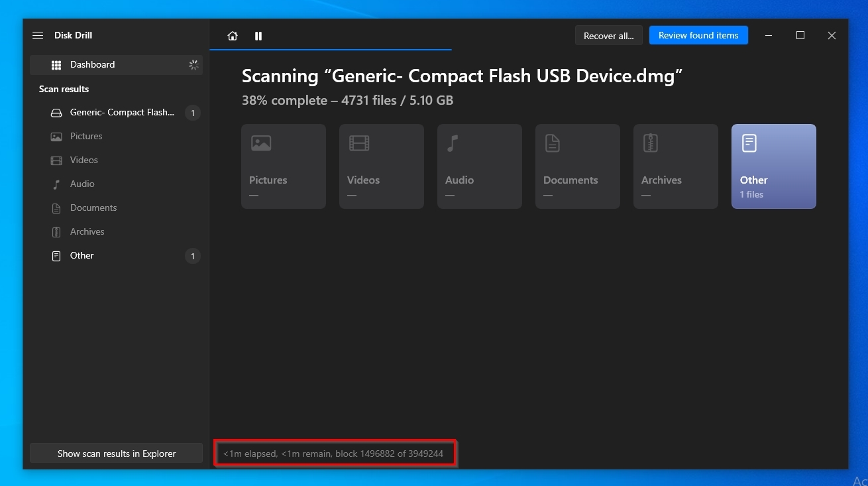Click the 38% complete status line
The width and height of the screenshot is (868, 486).
point(348,101)
